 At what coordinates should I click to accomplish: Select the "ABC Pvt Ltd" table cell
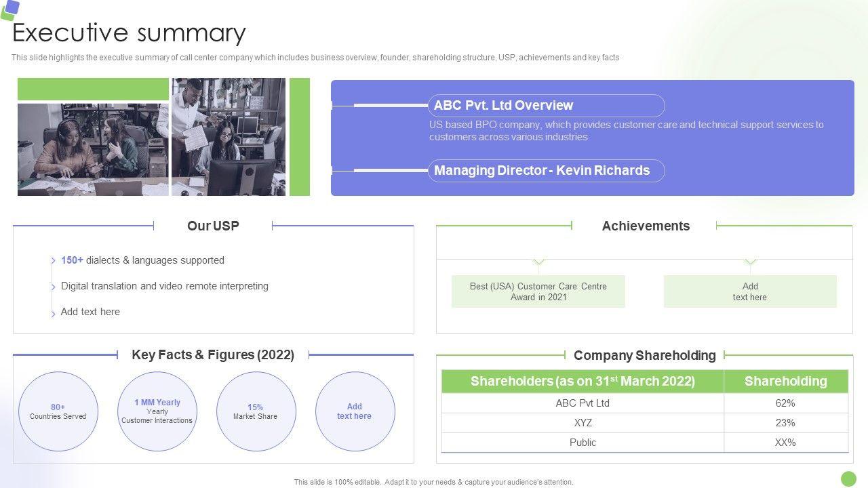click(x=583, y=403)
